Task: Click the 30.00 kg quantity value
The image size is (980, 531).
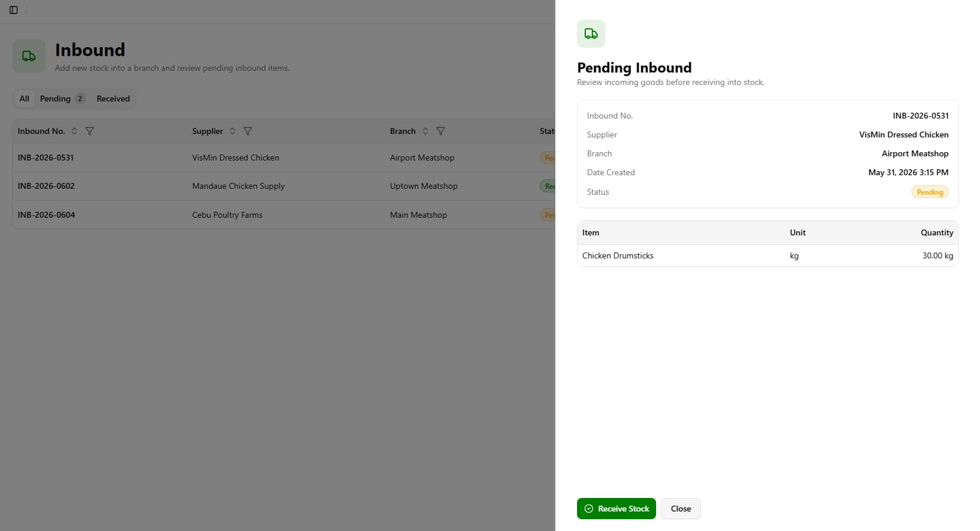Action: pyautogui.click(x=938, y=255)
